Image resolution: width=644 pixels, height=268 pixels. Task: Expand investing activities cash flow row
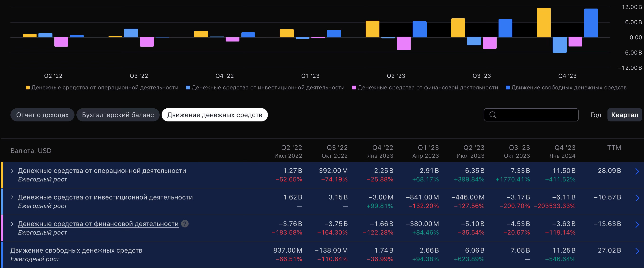pos(12,197)
